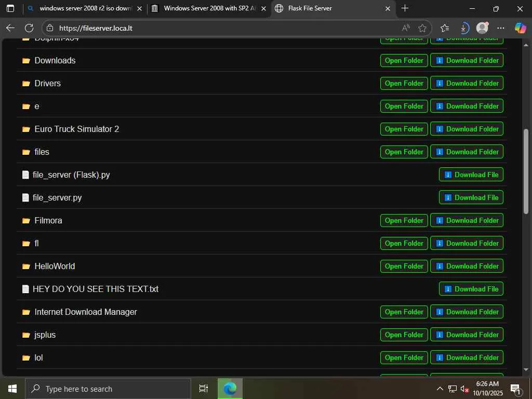
Task: Download Folder for Euro Truck Simulator 2
Action: 467,129
